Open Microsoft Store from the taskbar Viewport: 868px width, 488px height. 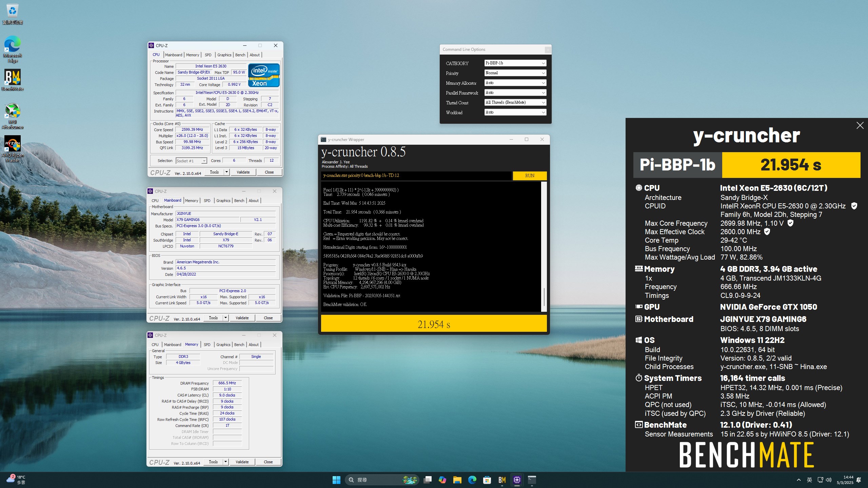coord(487,480)
